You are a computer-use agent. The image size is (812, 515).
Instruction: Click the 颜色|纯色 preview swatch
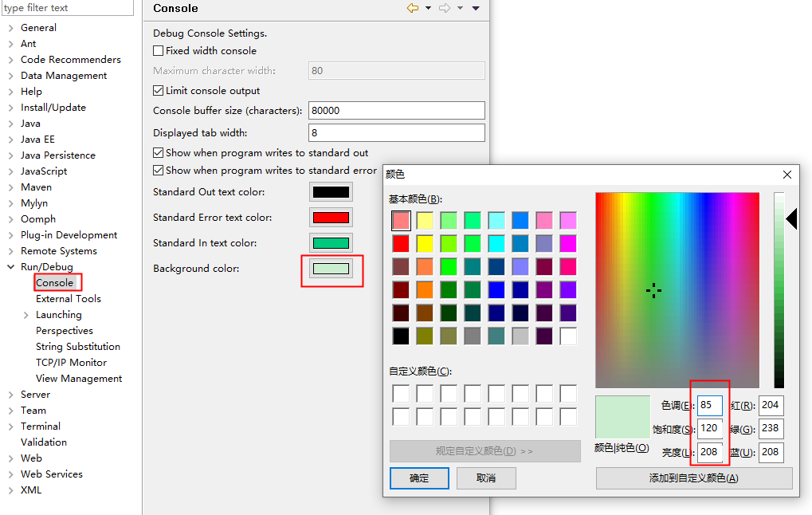click(623, 417)
